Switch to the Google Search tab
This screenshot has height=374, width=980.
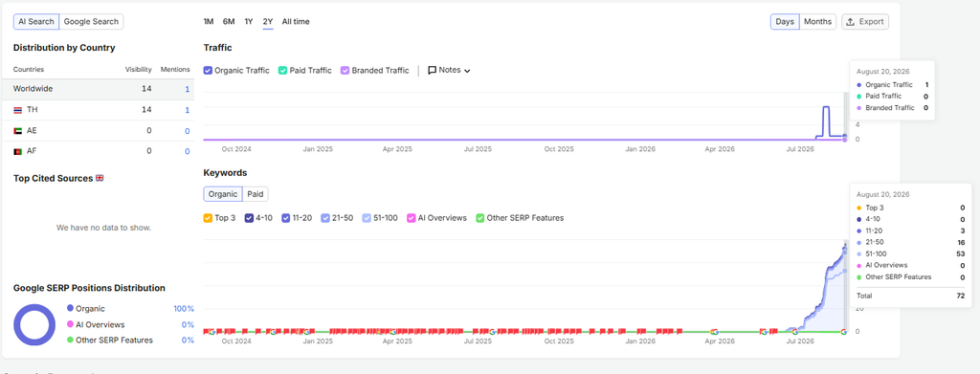[x=91, y=21]
